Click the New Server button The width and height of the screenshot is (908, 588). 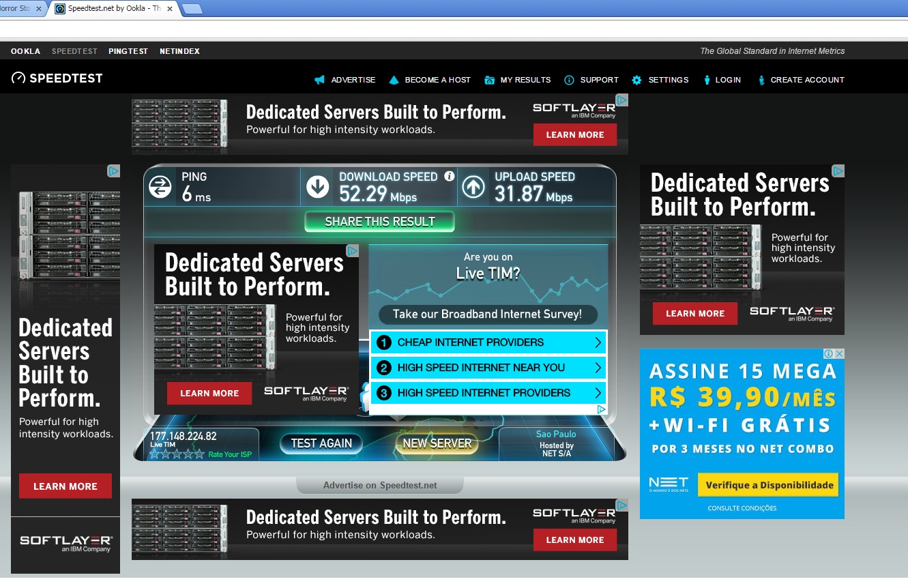coord(437,443)
